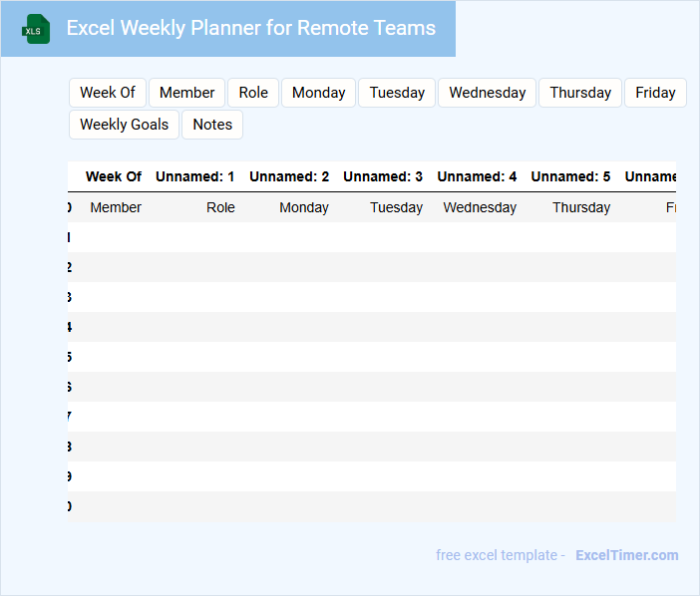
Task: Select the Week Of tag button
Action: 108,93
